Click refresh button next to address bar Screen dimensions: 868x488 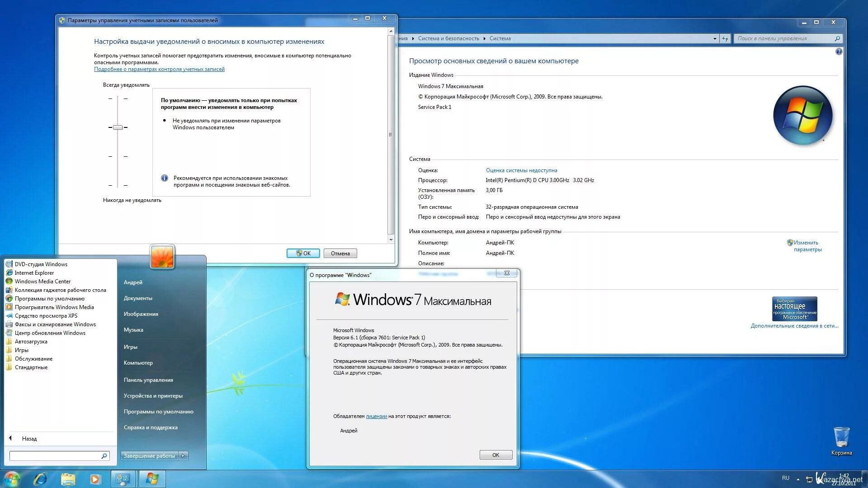coord(725,38)
